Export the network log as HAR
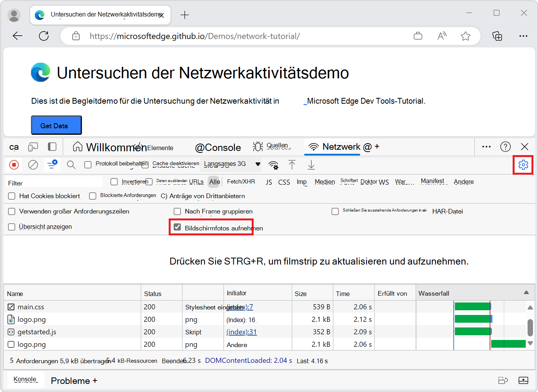 311,164
